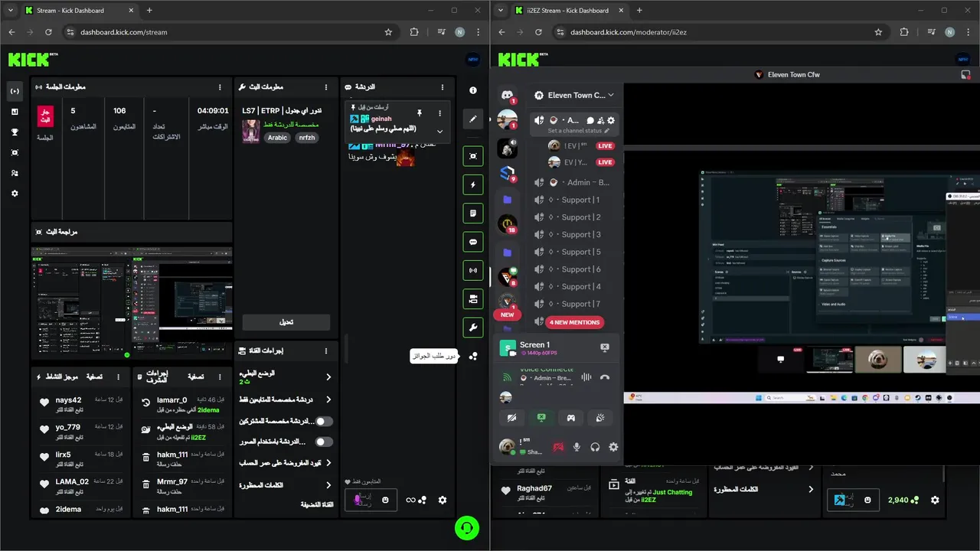Expand the followers-only chat row arrow
This screenshot has width=980, height=551.
(x=328, y=399)
